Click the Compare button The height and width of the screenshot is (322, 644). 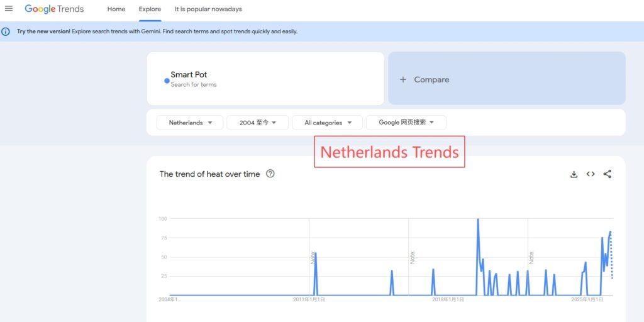click(431, 80)
